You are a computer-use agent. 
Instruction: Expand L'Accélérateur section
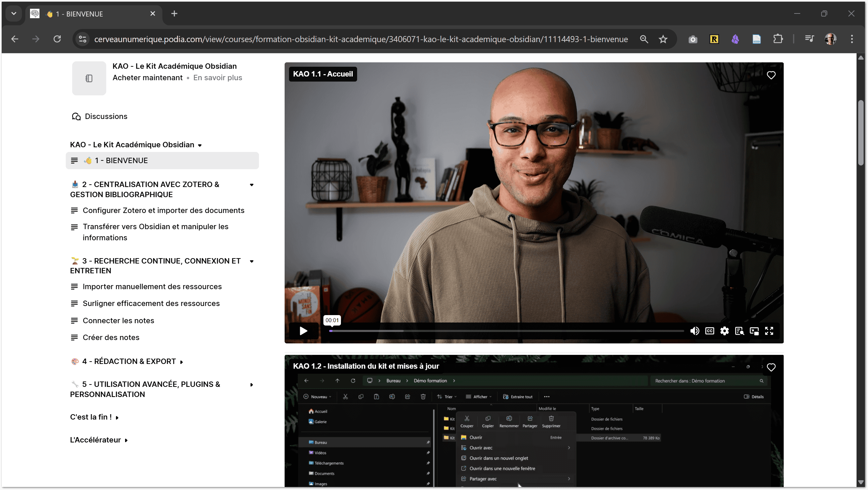(126, 440)
